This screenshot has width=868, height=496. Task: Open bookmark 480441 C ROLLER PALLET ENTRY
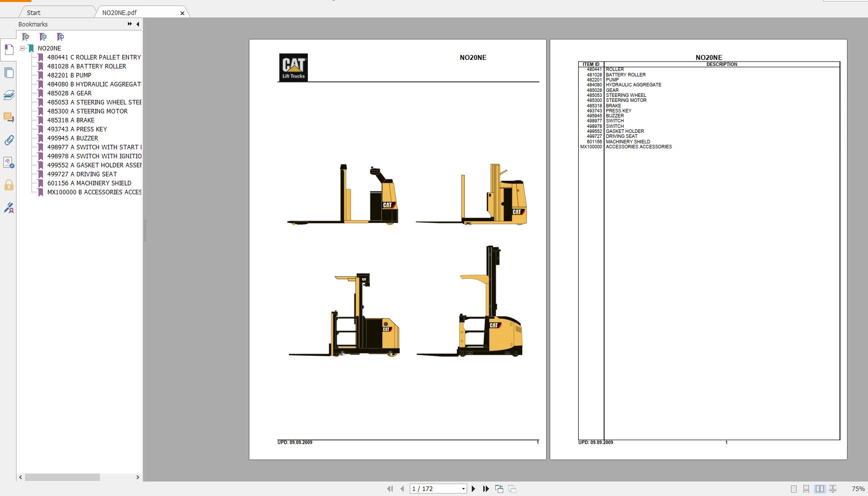94,57
